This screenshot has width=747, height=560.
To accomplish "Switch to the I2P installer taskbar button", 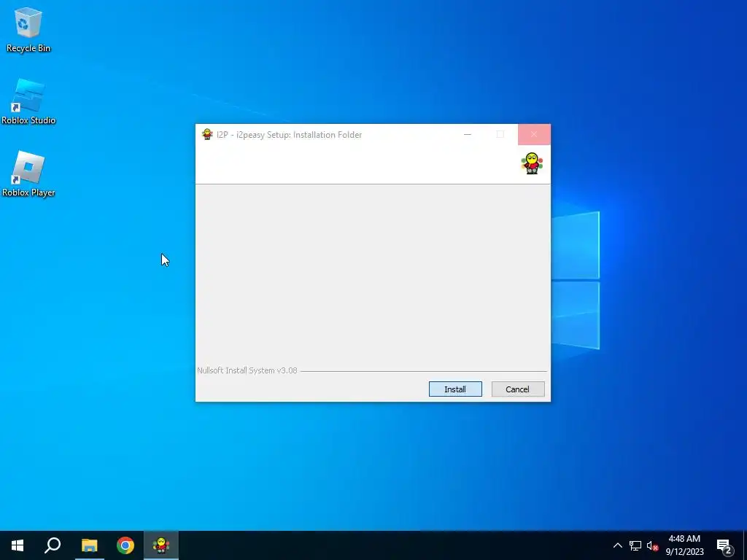I will (x=161, y=545).
